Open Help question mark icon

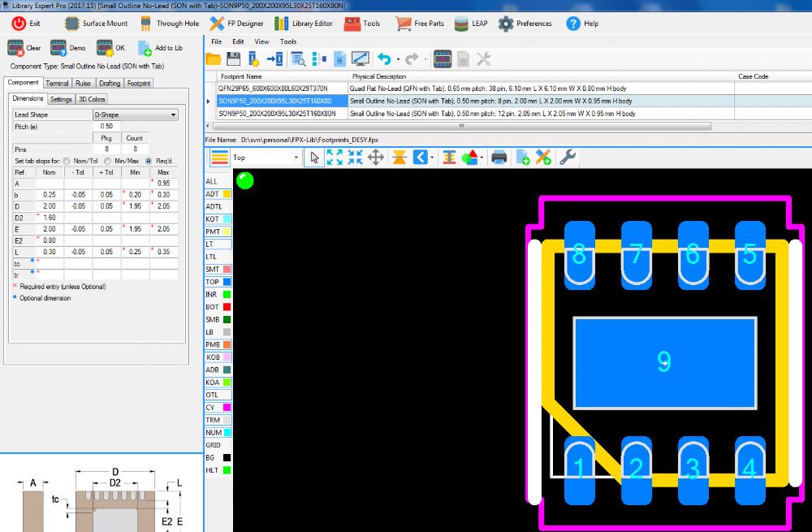pyautogui.click(x=573, y=24)
